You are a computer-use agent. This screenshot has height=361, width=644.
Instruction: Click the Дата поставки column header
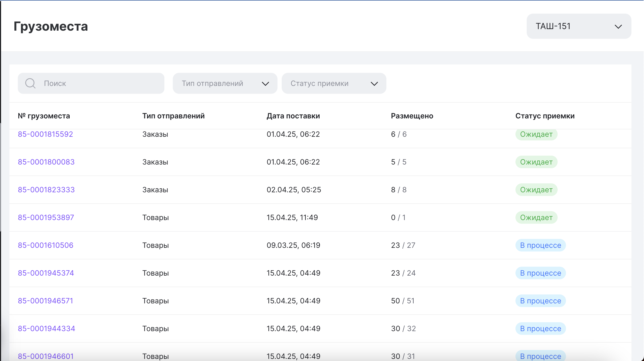(x=293, y=116)
